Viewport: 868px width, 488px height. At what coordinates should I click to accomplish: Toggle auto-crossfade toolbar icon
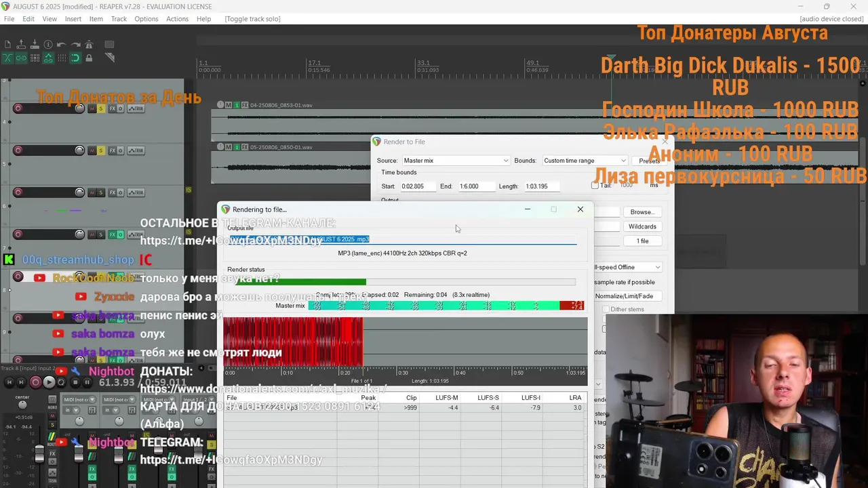point(7,58)
